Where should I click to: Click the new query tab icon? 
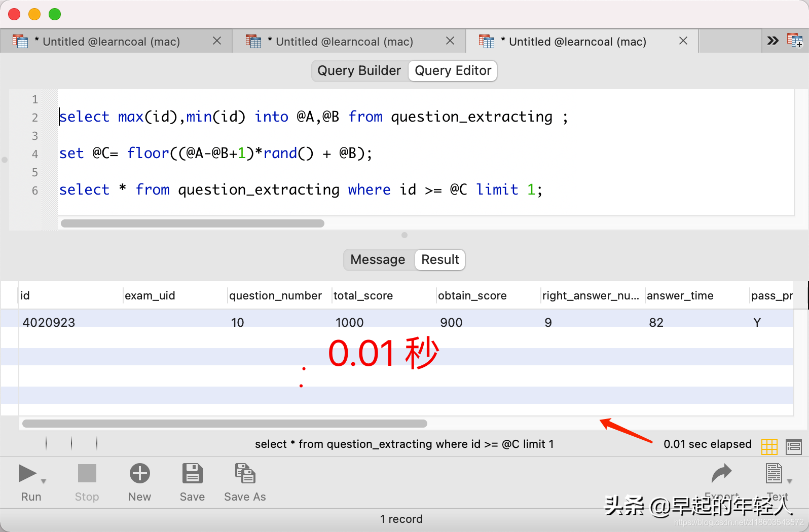(x=794, y=41)
